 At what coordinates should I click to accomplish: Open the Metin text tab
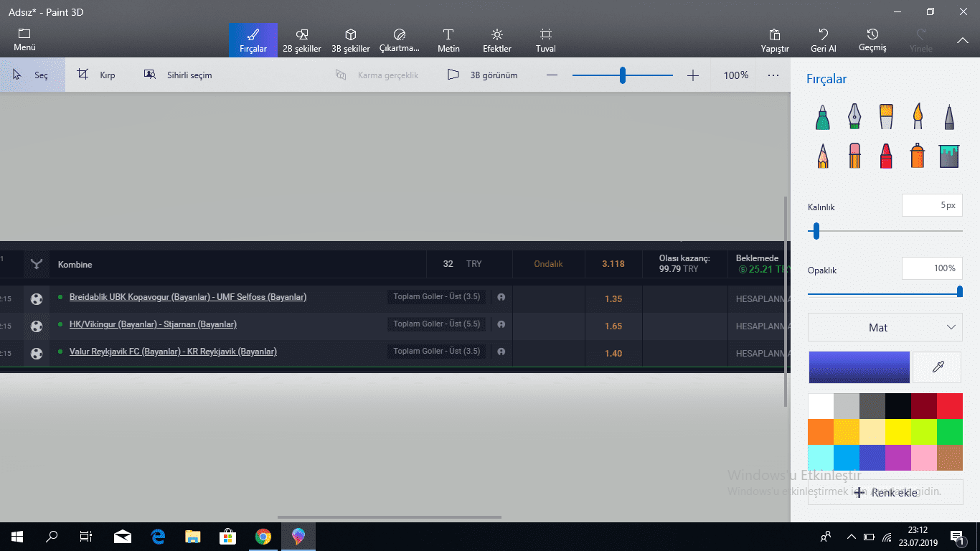click(x=448, y=40)
